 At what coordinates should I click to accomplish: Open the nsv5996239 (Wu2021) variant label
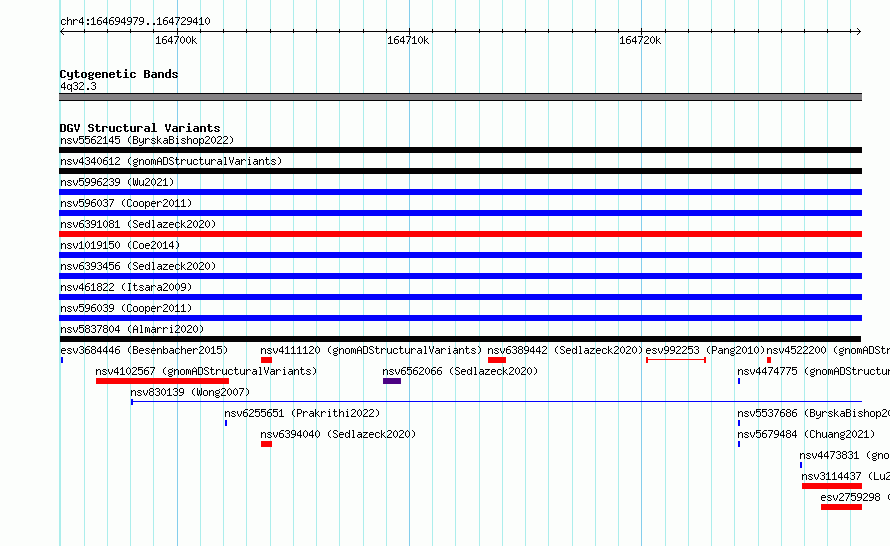click(x=117, y=182)
